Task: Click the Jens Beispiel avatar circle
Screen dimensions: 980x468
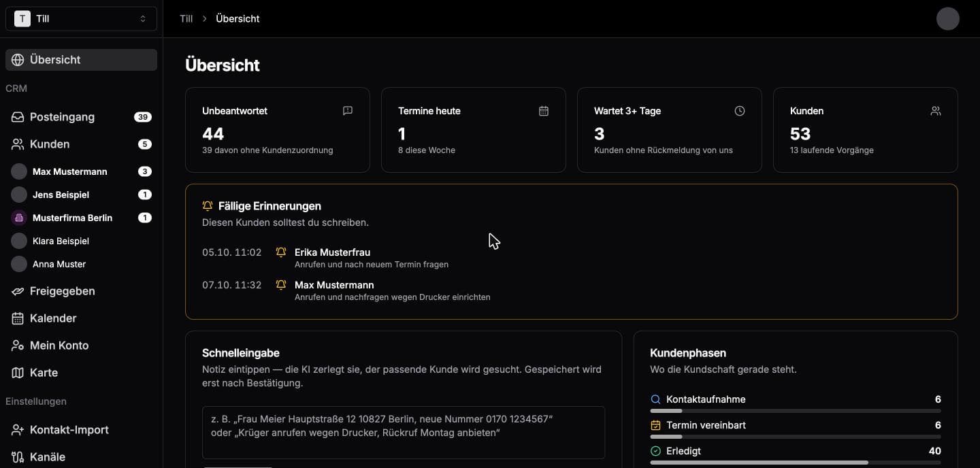Action: coord(19,195)
